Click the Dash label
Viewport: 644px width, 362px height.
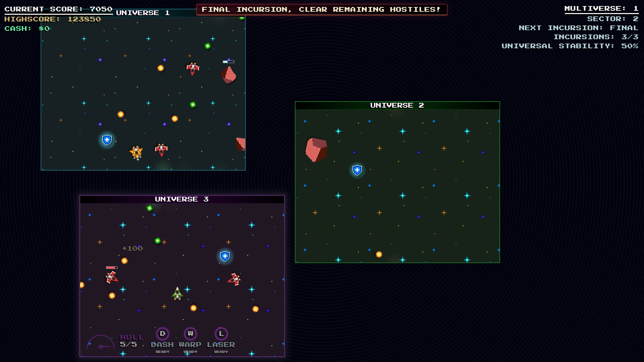point(162,345)
